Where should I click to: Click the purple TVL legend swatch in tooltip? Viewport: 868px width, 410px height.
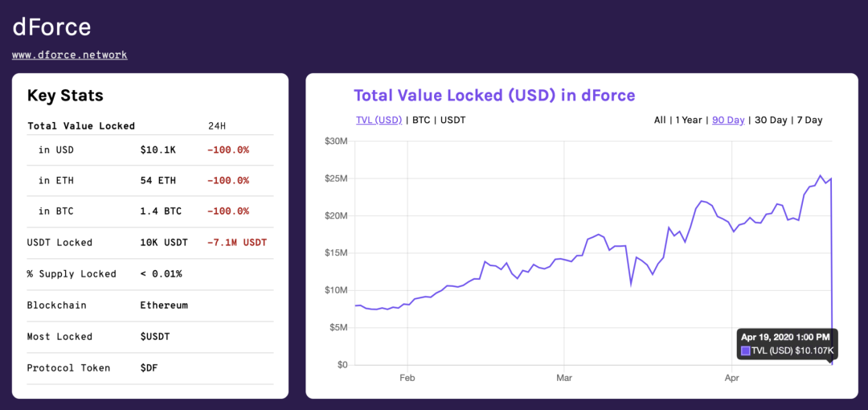click(745, 351)
